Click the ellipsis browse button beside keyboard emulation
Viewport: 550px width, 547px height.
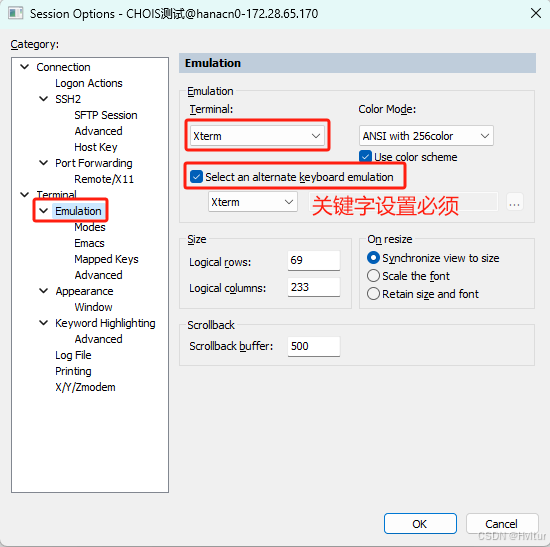pyautogui.click(x=515, y=202)
